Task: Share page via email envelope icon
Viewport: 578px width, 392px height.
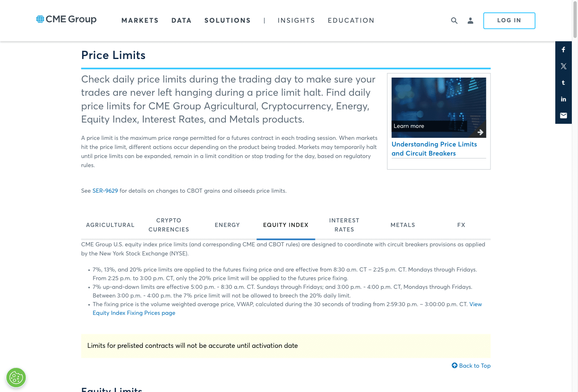Action: (x=564, y=116)
